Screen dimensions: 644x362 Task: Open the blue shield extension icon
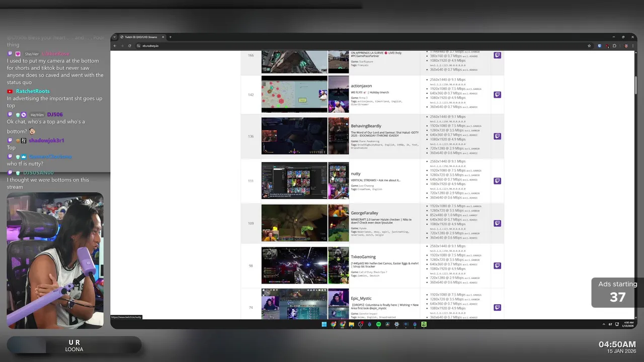click(599, 46)
